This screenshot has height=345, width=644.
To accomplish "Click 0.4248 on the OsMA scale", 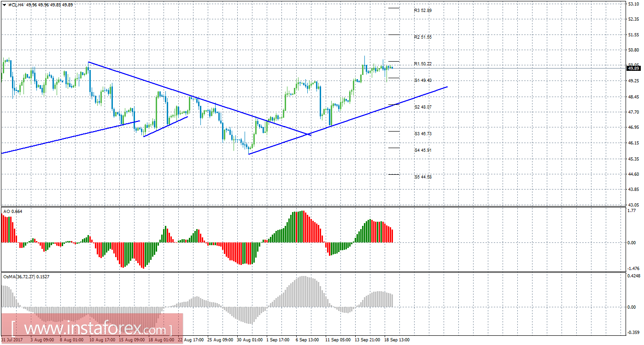I will click(634, 276).
